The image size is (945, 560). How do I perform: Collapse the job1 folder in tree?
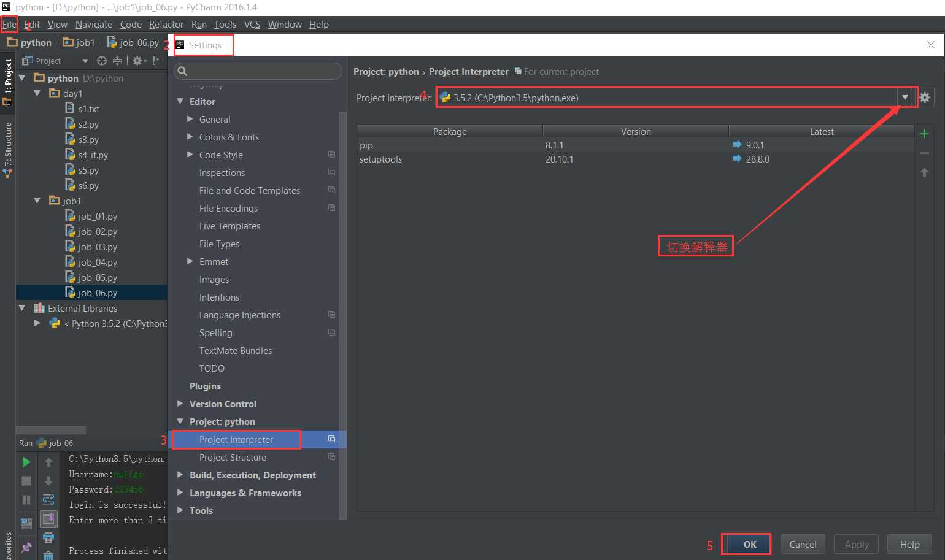click(37, 201)
